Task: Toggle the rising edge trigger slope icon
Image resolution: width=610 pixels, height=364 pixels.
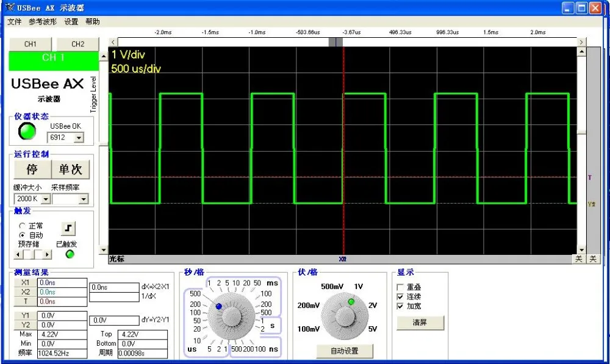Action: (x=68, y=228)
